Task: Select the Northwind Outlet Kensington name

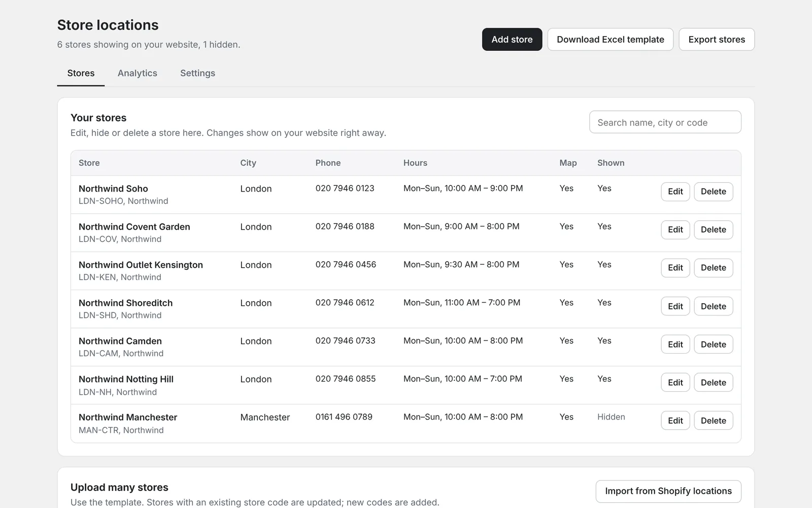Action: (141, 265)
